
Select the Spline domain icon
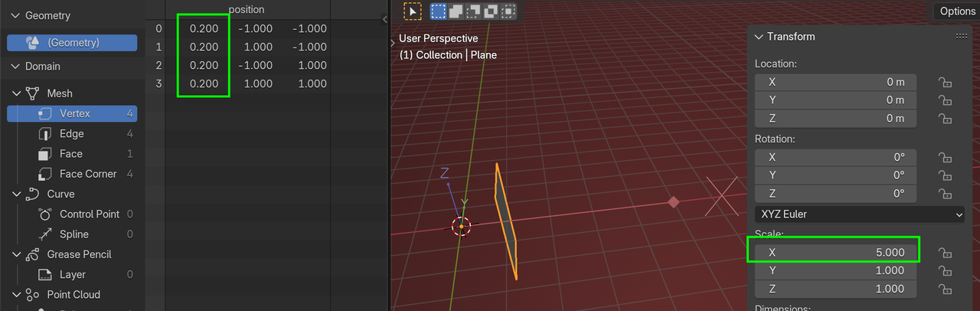[45, 234]
